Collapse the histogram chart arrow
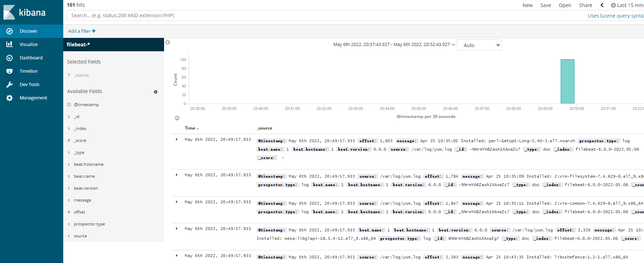Viewport: 644px width, 263px height. [177, 118]
